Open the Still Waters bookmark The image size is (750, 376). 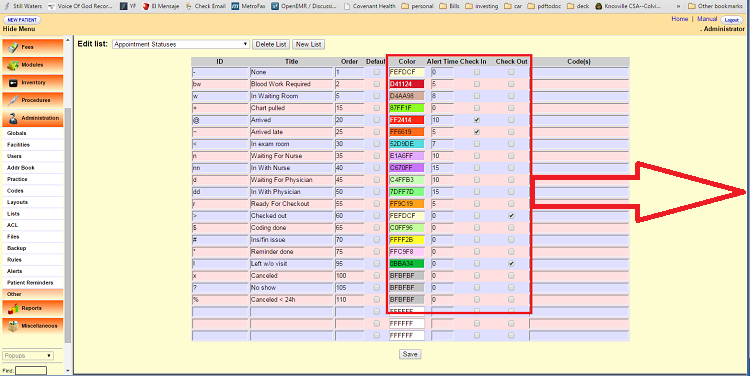click(x=23, y=6)
